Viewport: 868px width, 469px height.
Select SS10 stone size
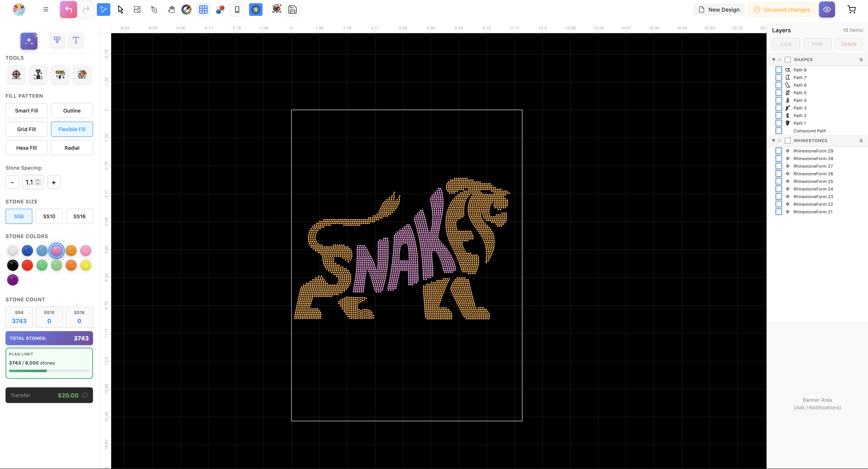pos(49,216)
